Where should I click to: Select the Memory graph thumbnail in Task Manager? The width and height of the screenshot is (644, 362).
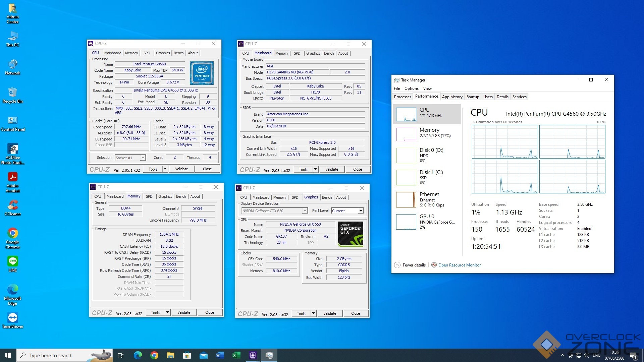pyautogui.click(x=406, y=134)
